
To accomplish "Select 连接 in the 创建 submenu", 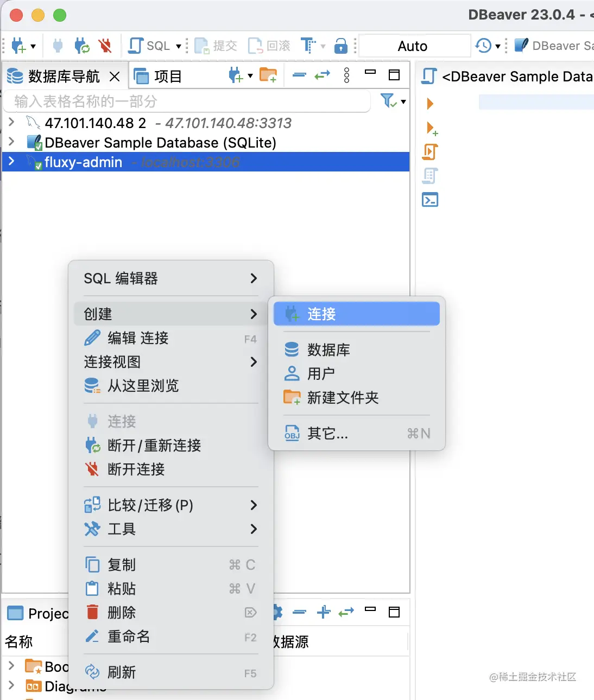I will (x=357, y=314).
